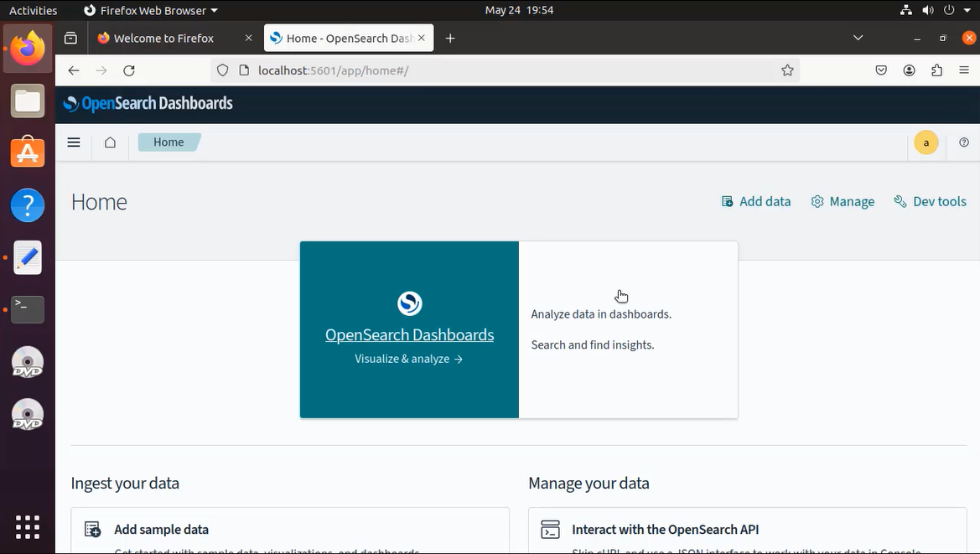Screen dimensions: 980x554
Task: Click Visualize & analyze link
Action: click(409, 359)
